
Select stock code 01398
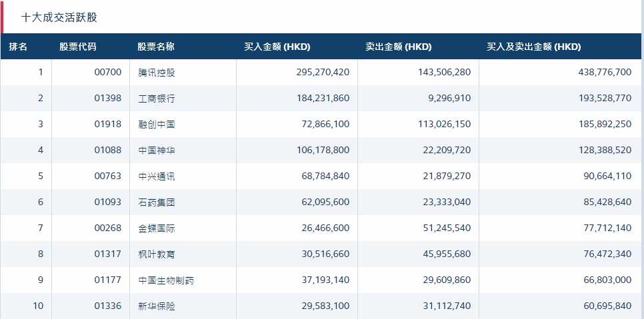[x=108, y=99]
